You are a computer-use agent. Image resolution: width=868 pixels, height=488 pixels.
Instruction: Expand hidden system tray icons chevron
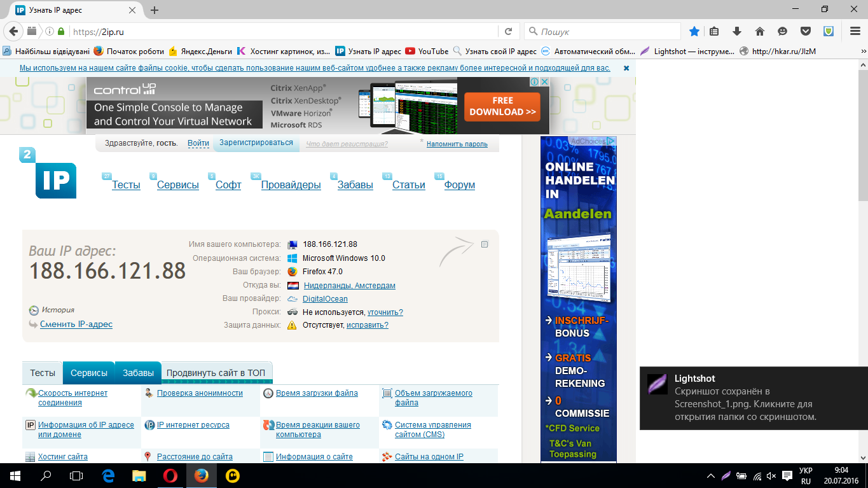click(710, 475)
